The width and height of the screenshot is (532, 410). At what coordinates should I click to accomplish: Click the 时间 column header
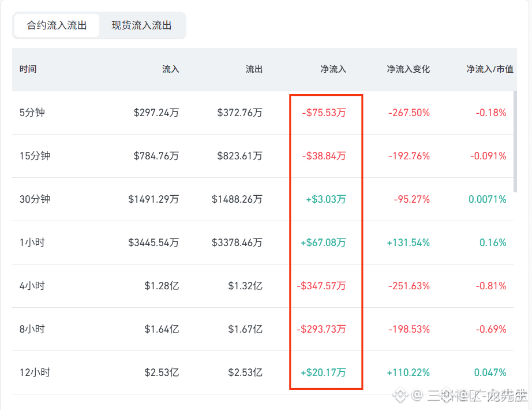coord(28,69)
